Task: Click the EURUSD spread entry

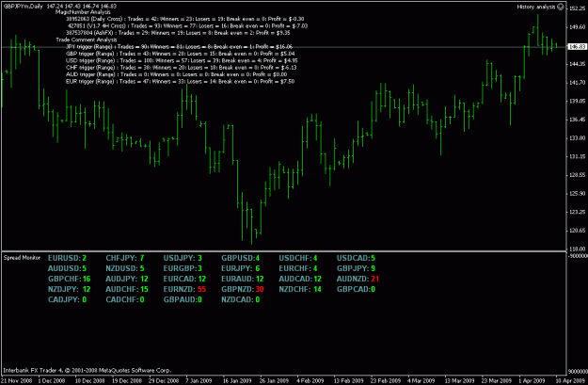Action: pos(67,258)
